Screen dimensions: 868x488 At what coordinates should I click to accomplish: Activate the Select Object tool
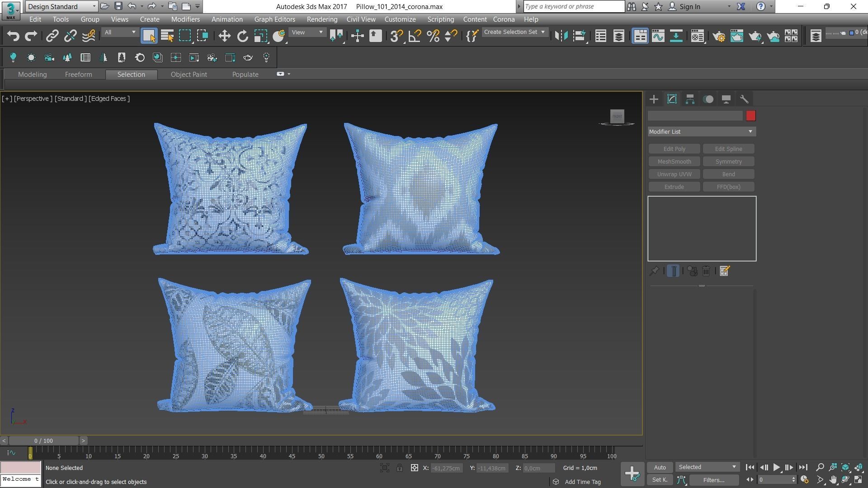coord(149,36)
